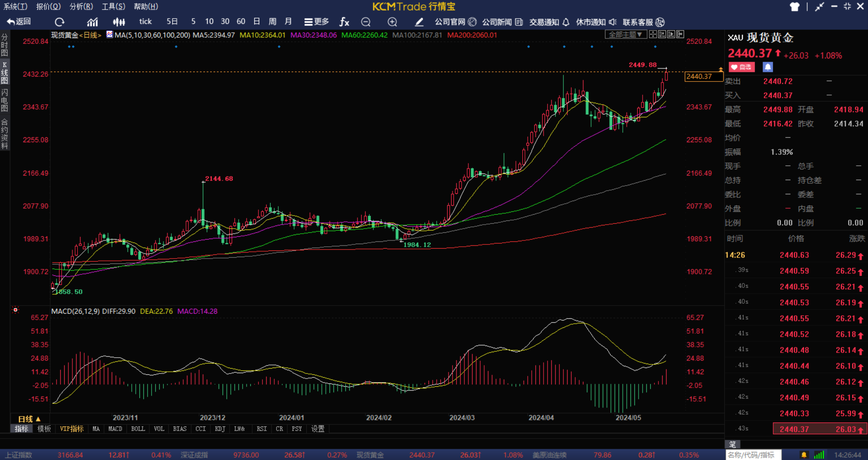Apply the RSI indicator
Image resolution: width=868 pixels, height=460 pixels.
pos(262,429)
